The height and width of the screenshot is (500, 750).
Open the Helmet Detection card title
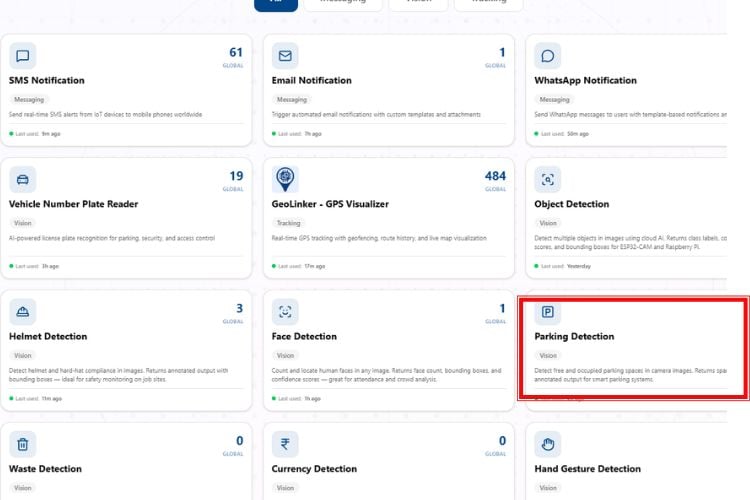[48, 336]
